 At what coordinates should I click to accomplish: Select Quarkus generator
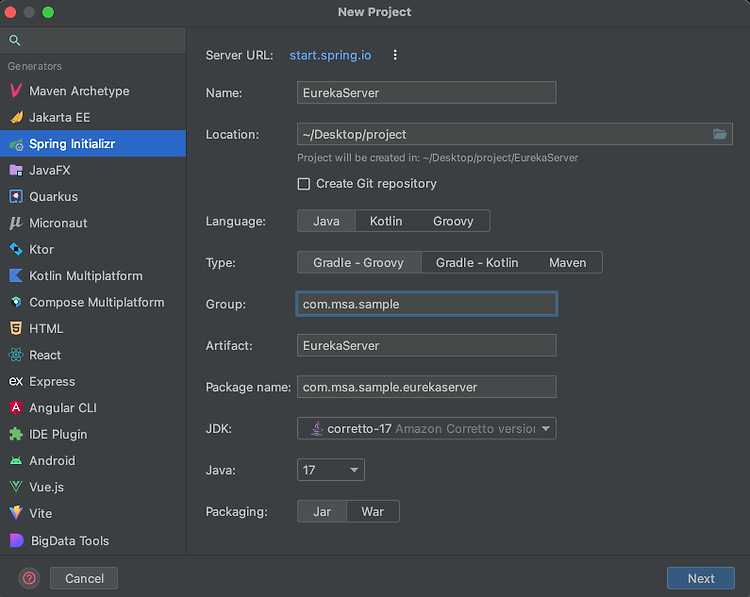click(93, 197)
